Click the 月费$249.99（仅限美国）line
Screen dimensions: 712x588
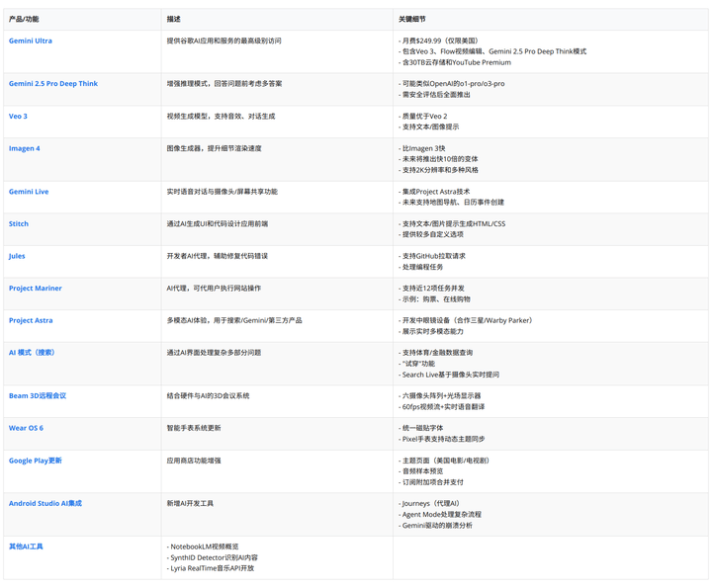439,41
